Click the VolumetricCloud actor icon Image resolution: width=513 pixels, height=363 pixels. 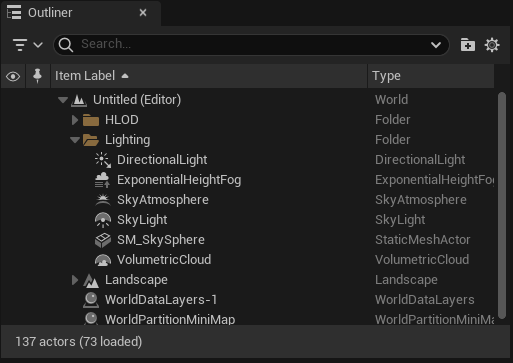pyautogui.click(x=103, y=260)
